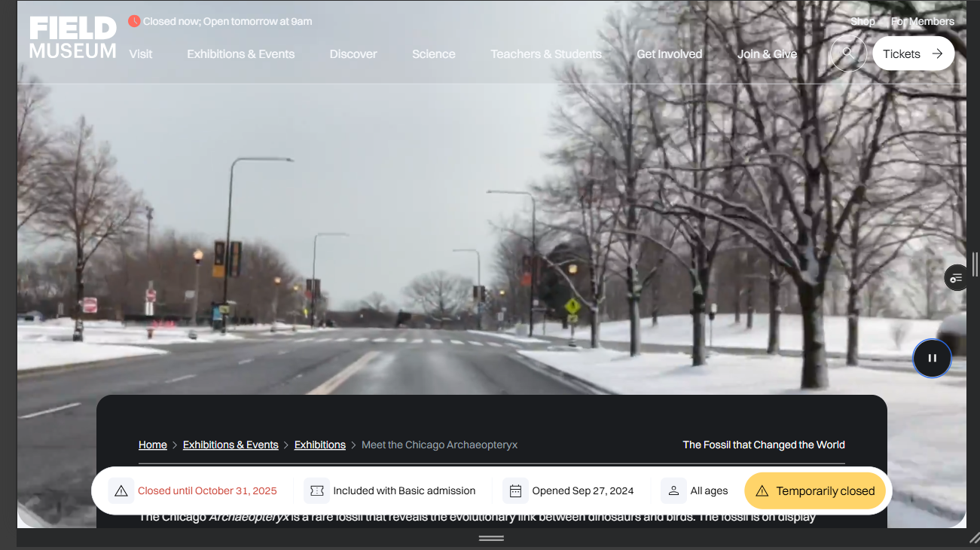Click the vertical resize handle on right edge

point(975,264)
